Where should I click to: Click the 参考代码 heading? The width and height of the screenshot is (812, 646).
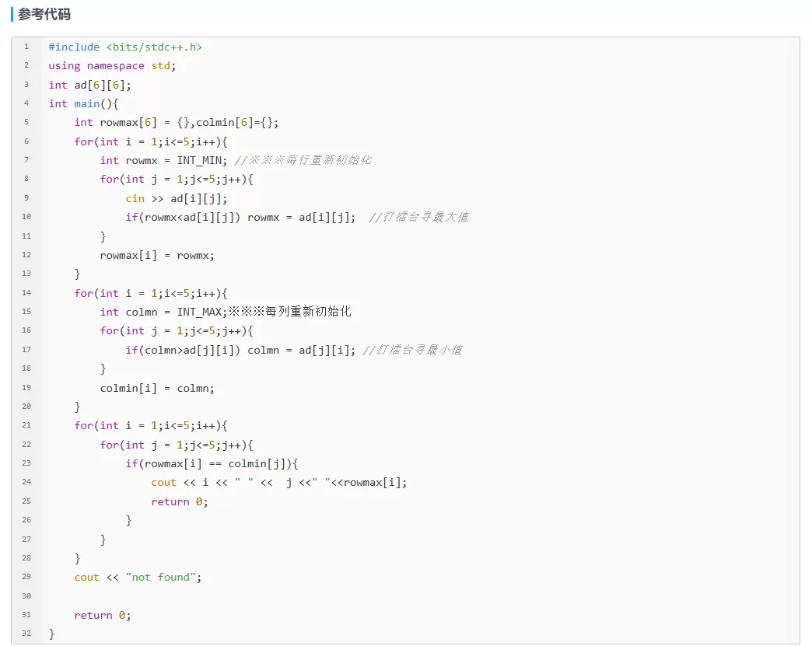coord(44,15)
